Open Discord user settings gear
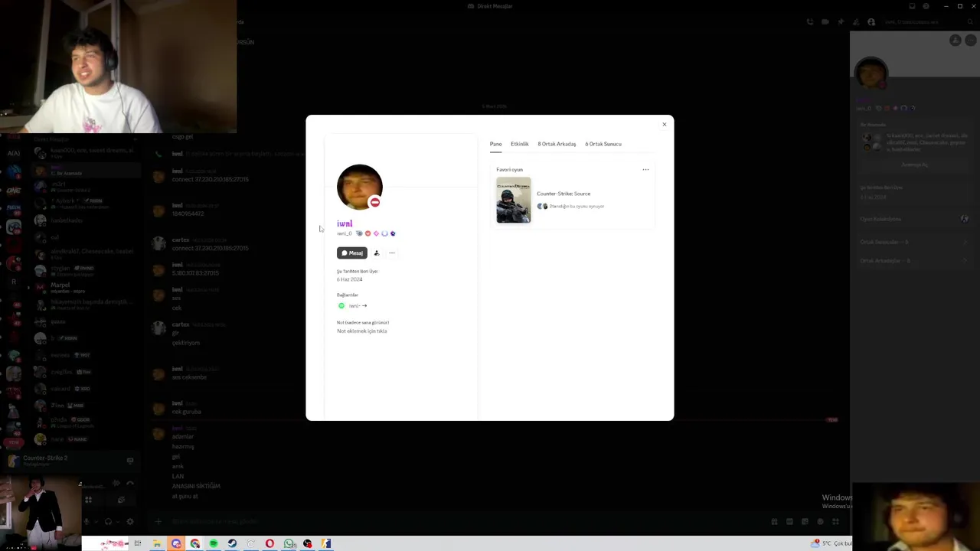 129,522
